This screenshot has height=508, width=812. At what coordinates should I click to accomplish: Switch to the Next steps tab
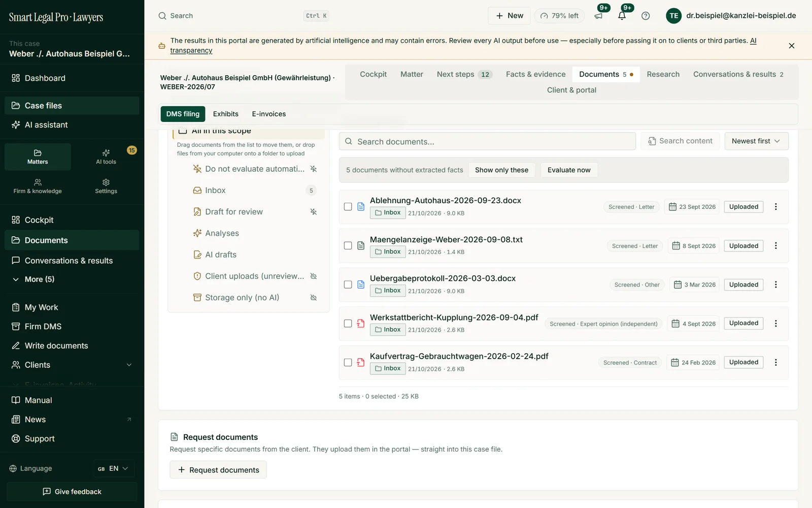click(464, 74)
